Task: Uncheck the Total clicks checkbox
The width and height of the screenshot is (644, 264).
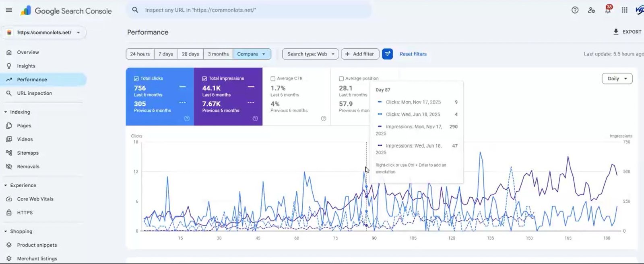Action: pyautogui.click(x=136, y=79)
